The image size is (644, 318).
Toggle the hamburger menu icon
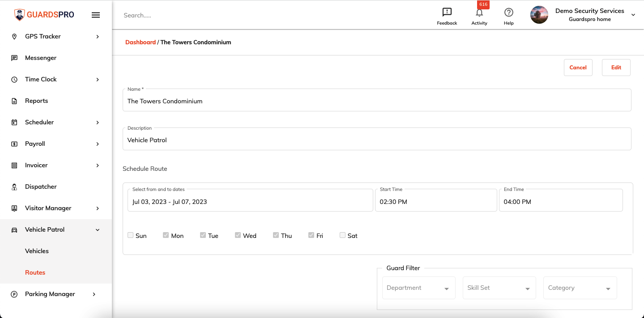click(95, 15)
